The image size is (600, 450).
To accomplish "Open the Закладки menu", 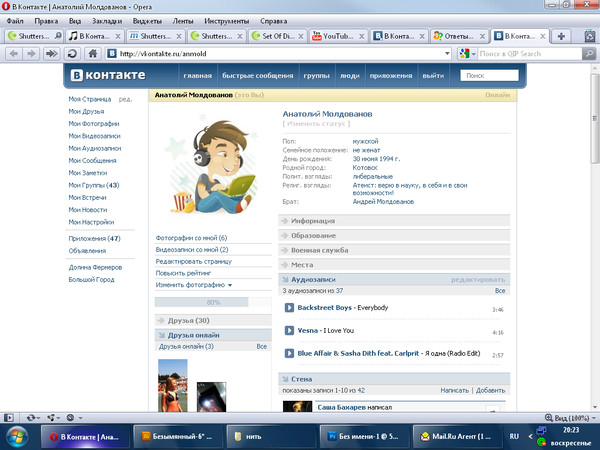I will tap(107, 21).
